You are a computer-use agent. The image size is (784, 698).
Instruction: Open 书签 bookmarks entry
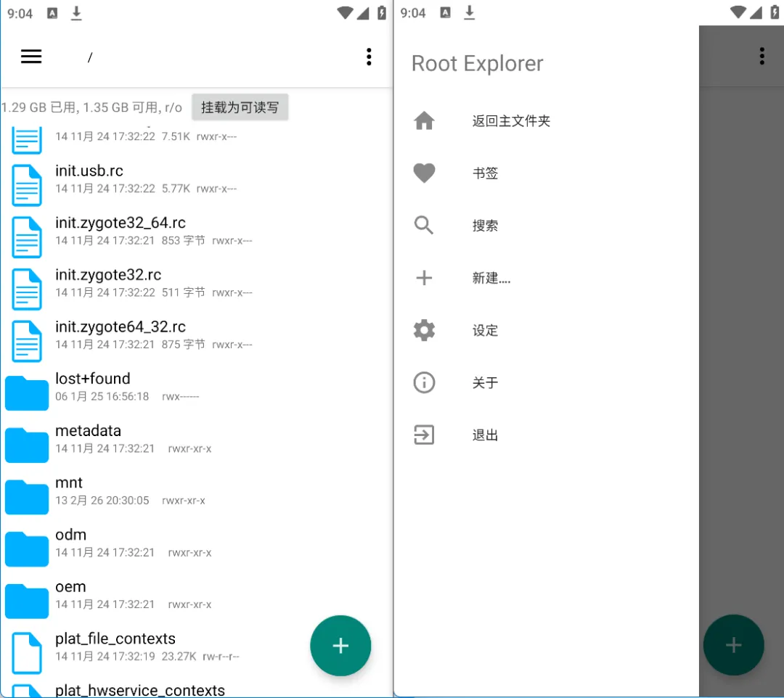tap(485, 173)
